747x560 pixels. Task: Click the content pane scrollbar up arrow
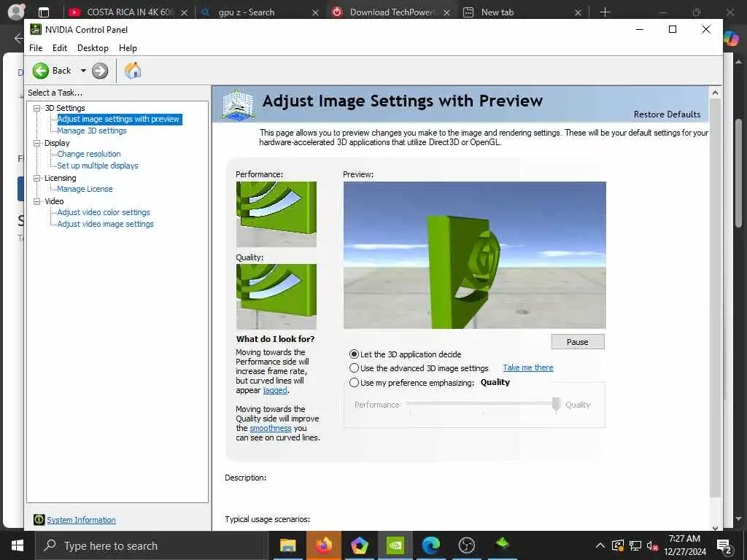(715, 93)
